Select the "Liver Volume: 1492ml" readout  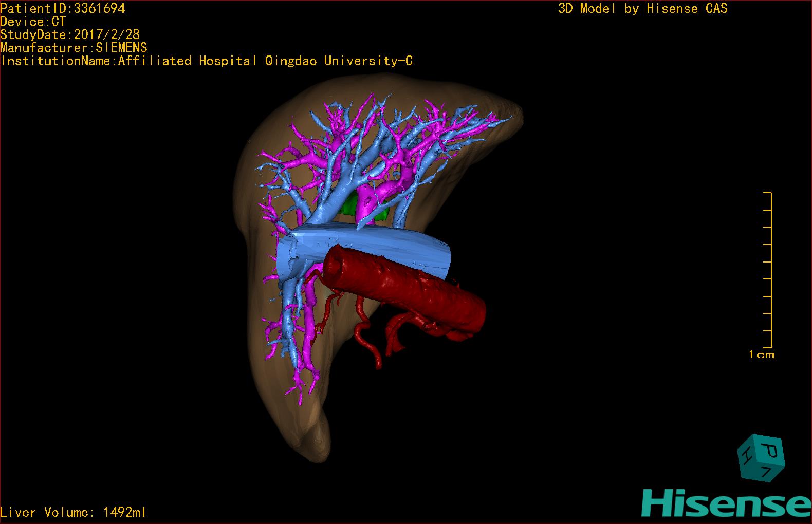pos(73,512)
